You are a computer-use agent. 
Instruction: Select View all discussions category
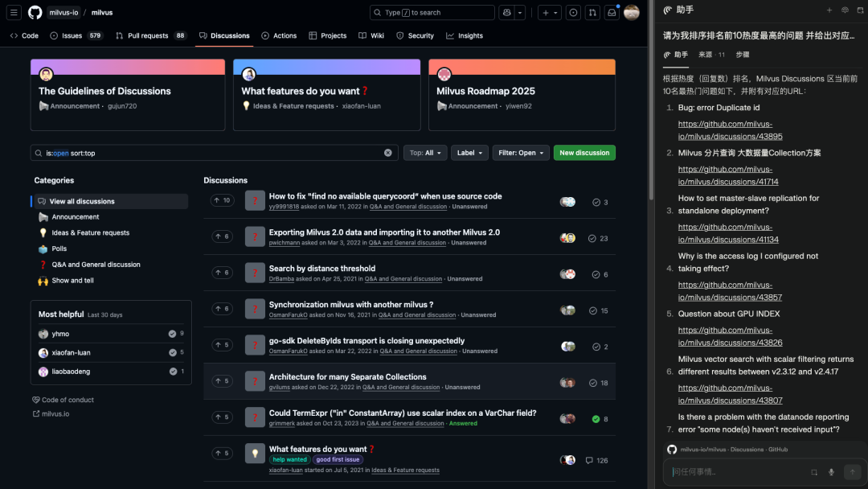pos(109,201)
